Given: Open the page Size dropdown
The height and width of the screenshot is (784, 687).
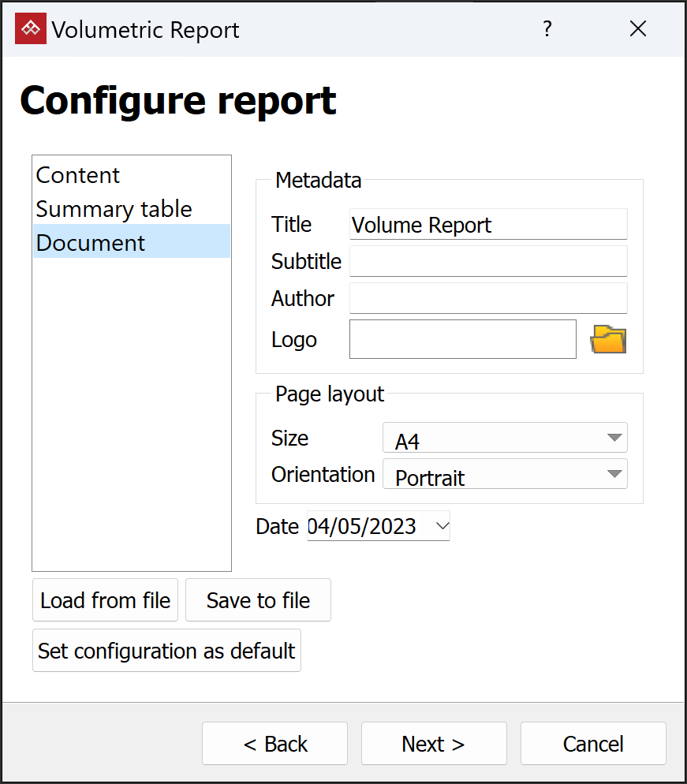Looking at the screenshot, I should pyautogui.click(x=504, y=438).
